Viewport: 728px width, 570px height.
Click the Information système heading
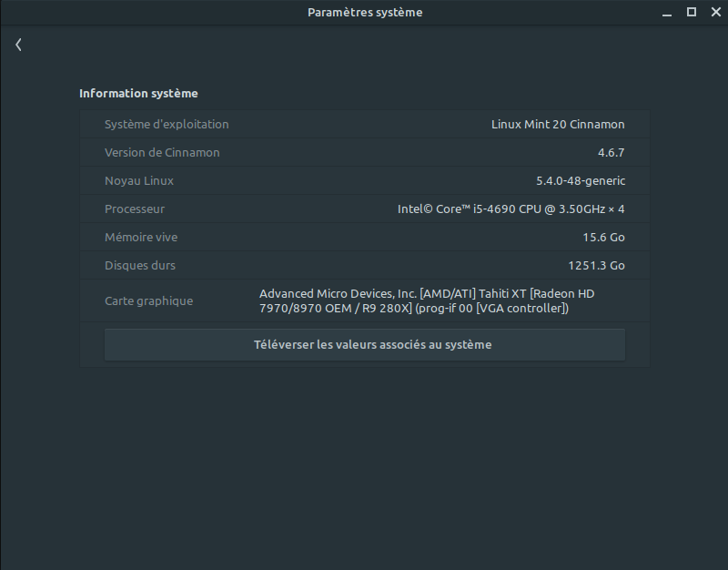pyautogui.click(x=138, y=94)
